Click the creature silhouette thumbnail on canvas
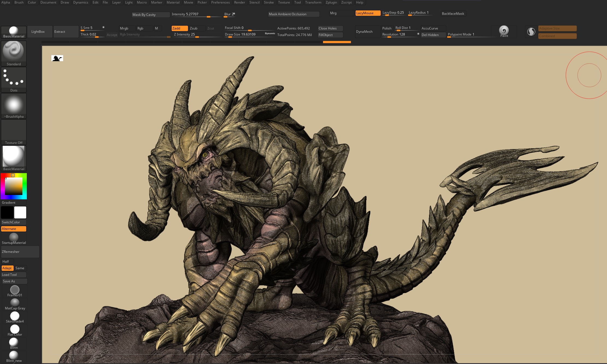 click(57, 58)
